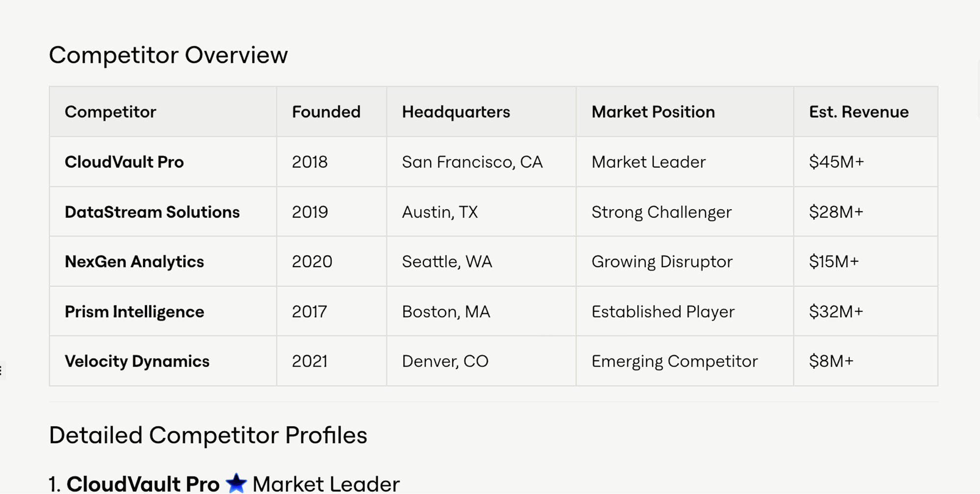Click the blue star icon next to CloudVault Pro
This screenshot has width=980, height=494.
tap(236, 483)
